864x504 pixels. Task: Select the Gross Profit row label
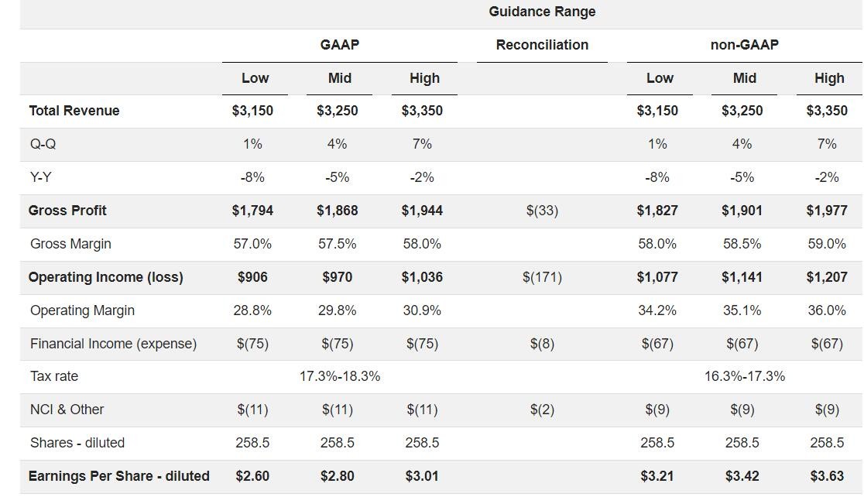[x=67, y=211]
